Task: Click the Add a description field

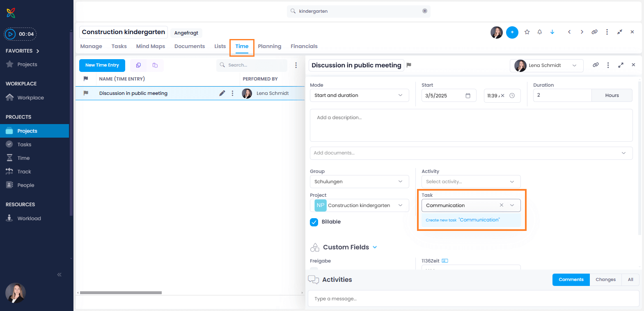Action: pos(471,125)
